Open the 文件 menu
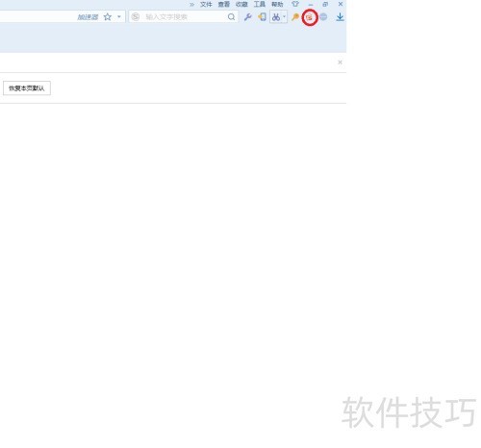This screenshot has width=481, height=448. (206, 4)
